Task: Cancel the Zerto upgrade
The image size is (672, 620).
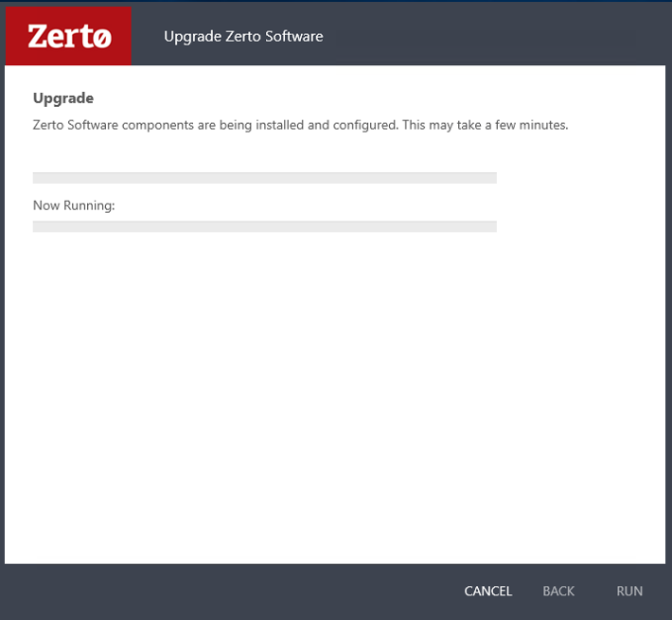Action: tap(488, 591)
